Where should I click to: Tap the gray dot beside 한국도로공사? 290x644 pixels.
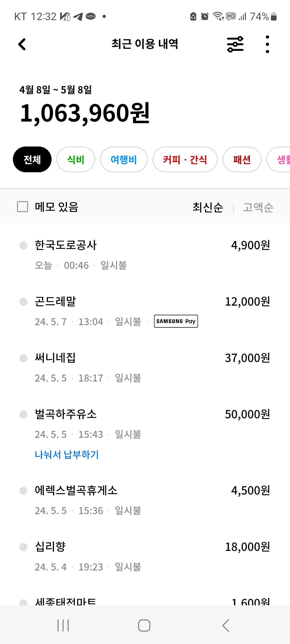pos(23,246)
